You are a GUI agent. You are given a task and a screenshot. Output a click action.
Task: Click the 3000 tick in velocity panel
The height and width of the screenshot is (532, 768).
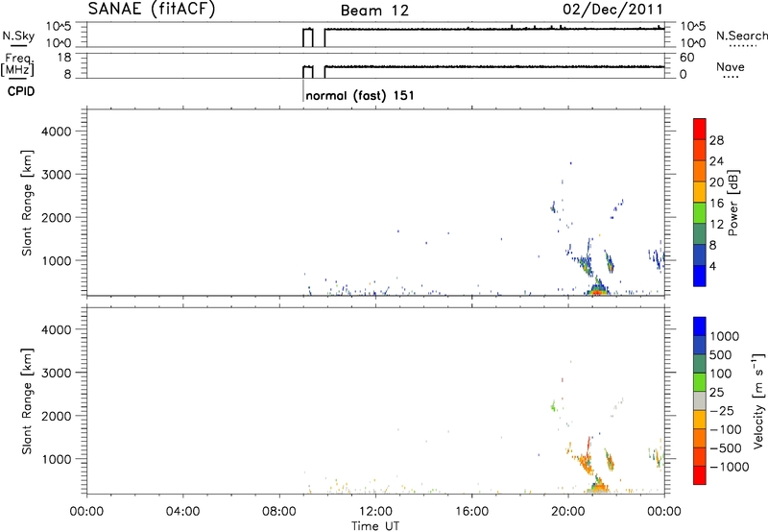coord(56,373)
